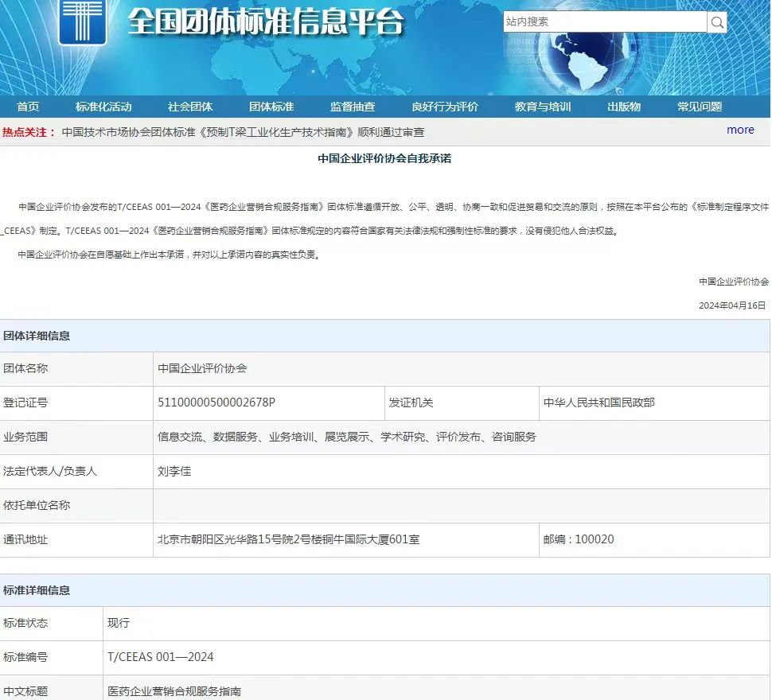The width and height of the screenshot is (772, 700).
Task: Click the 业务范围 label cell
Action: [x=76, y=437]
